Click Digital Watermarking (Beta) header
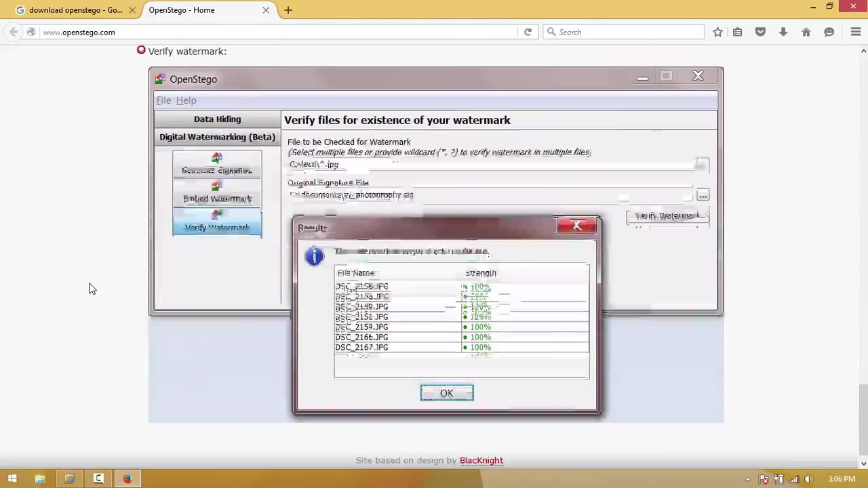This screenshot has height=488, width=868. pos(217,137)
